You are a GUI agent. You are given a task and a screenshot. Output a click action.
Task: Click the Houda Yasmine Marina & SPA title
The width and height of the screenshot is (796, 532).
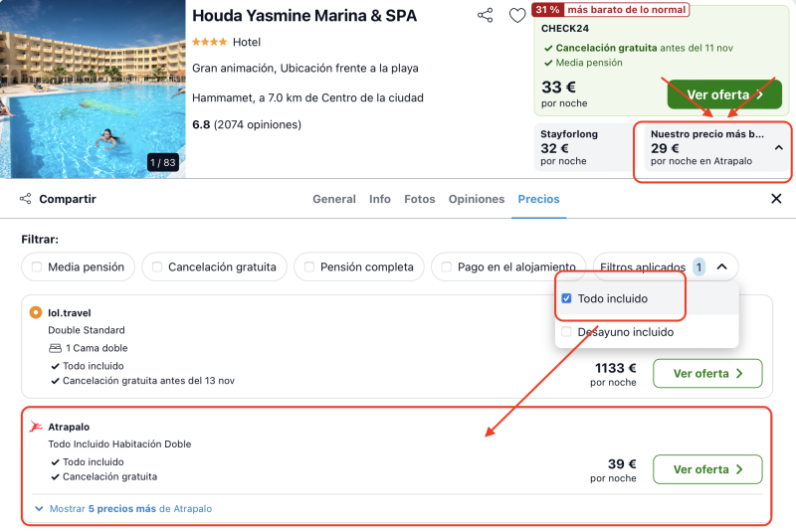(304, 16)
